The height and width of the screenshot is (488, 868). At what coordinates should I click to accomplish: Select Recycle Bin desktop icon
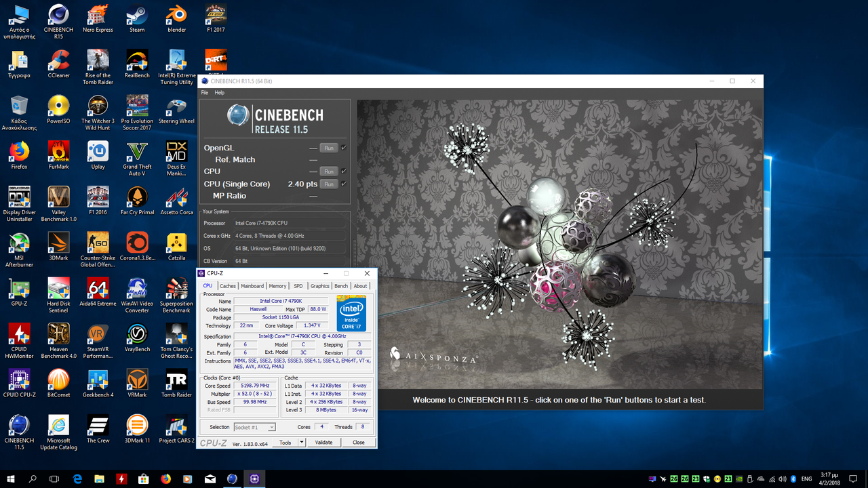[x=19, y=113]
